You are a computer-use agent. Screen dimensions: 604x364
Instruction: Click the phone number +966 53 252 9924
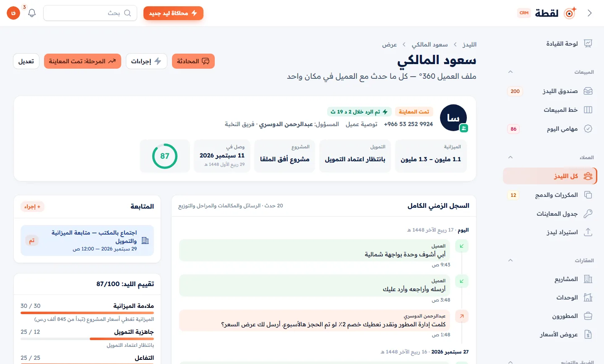tap(409, 124)
